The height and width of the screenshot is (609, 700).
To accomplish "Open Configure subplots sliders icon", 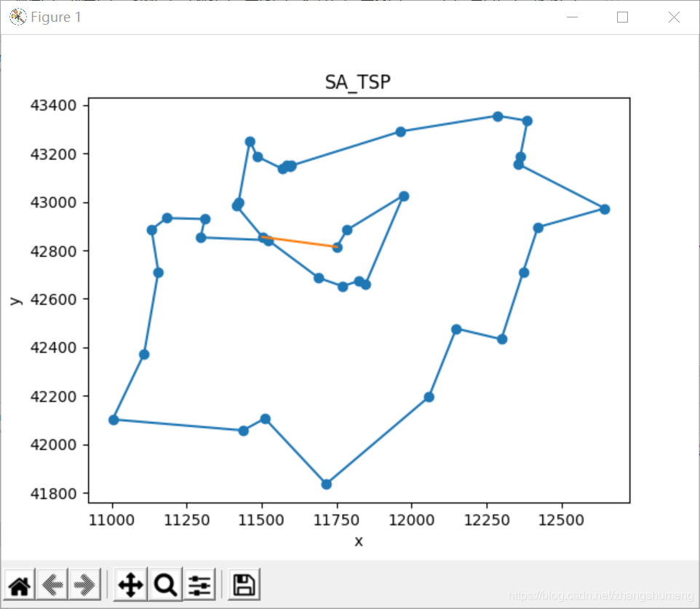I will pyautogui.click(x=199, y=585).
